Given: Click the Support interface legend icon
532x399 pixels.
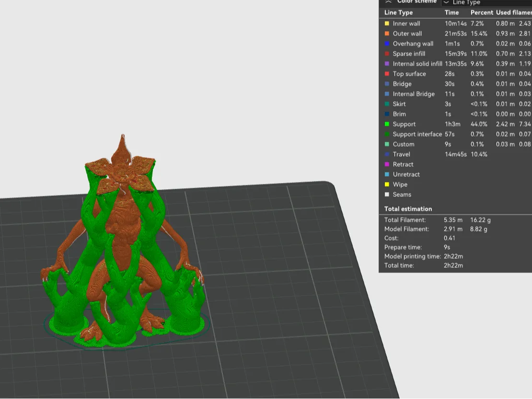Looking at the screenshot, I should click(x=387, y=134).
